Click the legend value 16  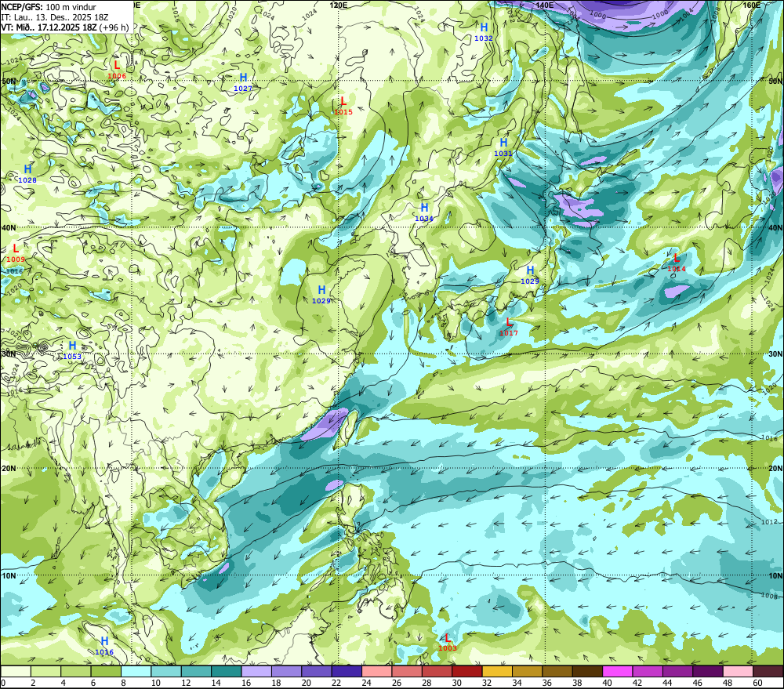coord(246,683)
